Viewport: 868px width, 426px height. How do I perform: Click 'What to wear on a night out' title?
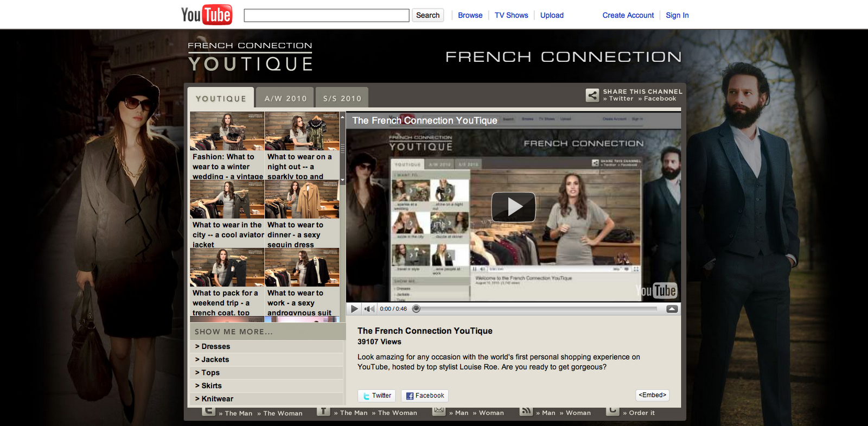pos(299,166)
